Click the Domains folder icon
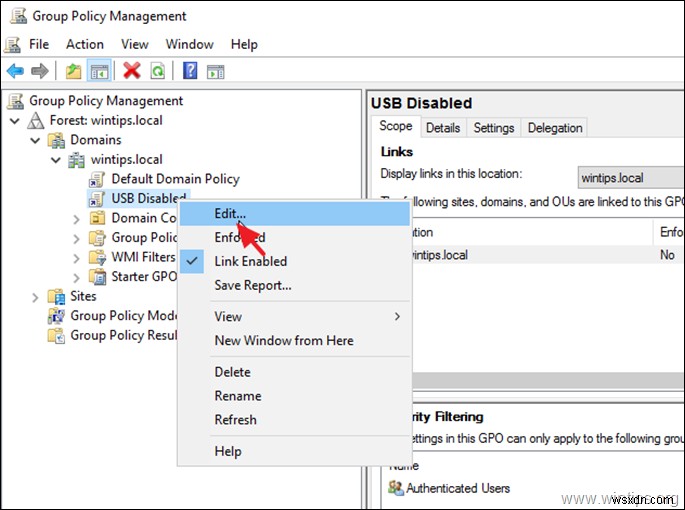The image size is (685, 510). tap(56, 141)
